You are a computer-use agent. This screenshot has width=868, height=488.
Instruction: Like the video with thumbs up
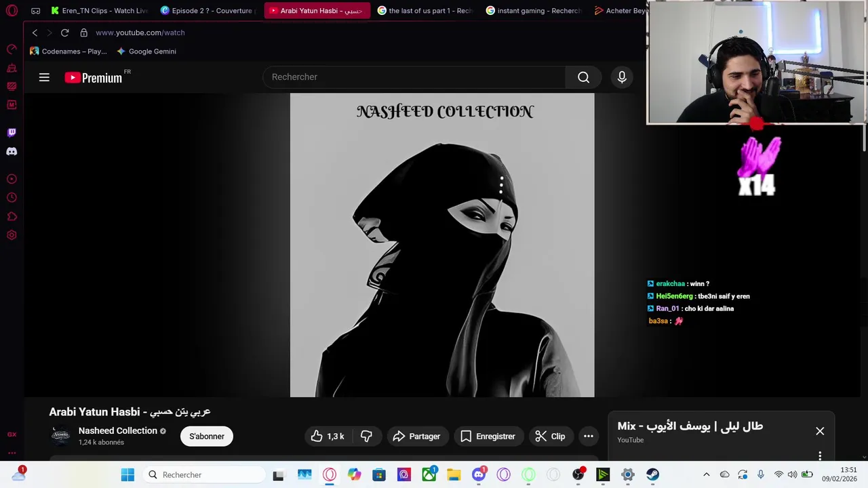[329, 436]
